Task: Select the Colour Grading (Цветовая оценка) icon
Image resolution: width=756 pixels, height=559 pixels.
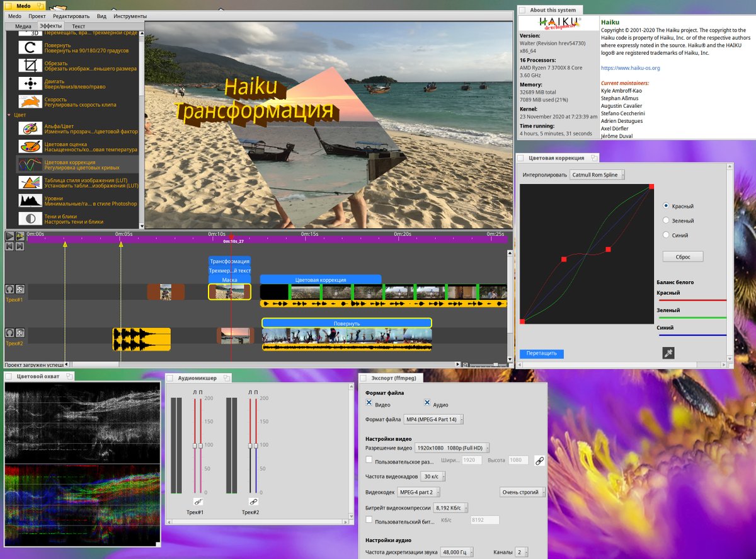Action: click(x=30, y=146)
